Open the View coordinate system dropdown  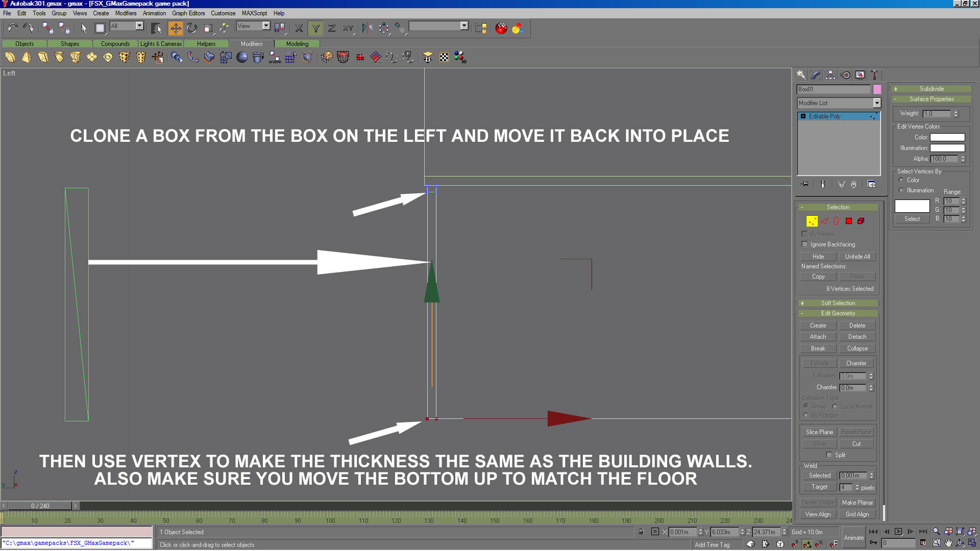pos(266,26)
